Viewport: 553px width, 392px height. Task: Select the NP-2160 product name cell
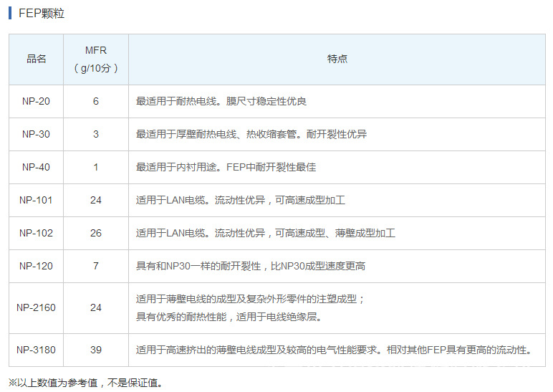pyautogui.click(x=36, y=307)
